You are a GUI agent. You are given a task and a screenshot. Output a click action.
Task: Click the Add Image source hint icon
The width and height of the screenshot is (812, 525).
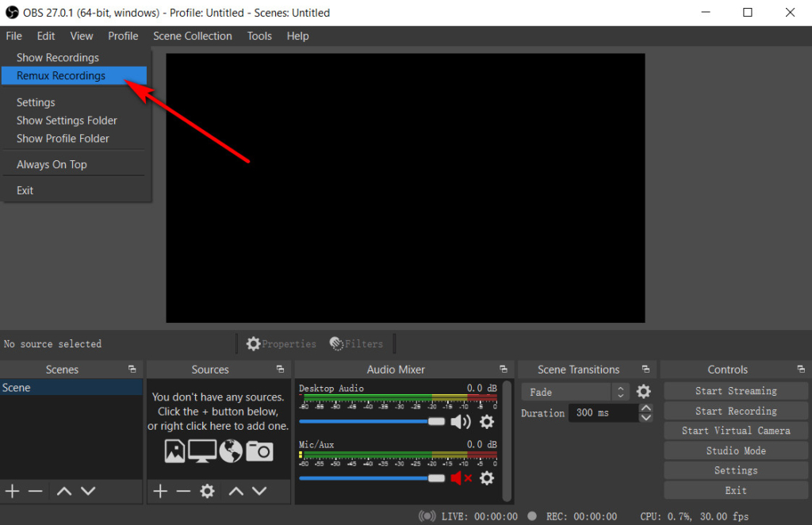pos(175,450)
